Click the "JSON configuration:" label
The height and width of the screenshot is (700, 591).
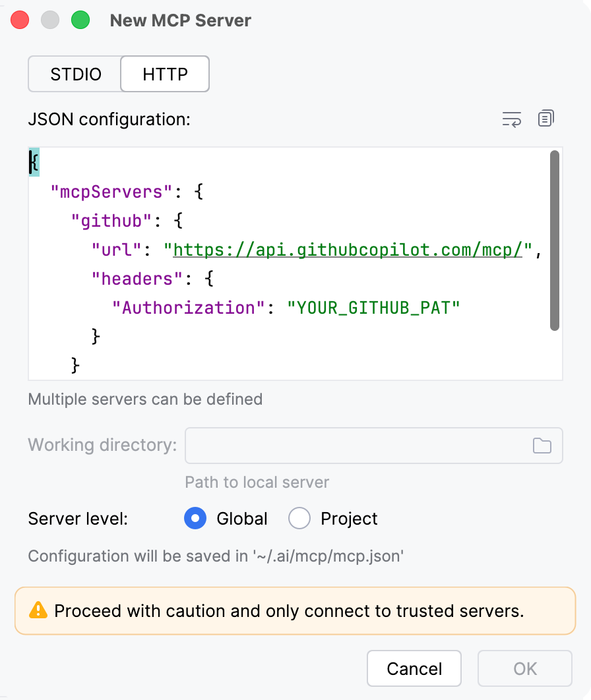109,119
